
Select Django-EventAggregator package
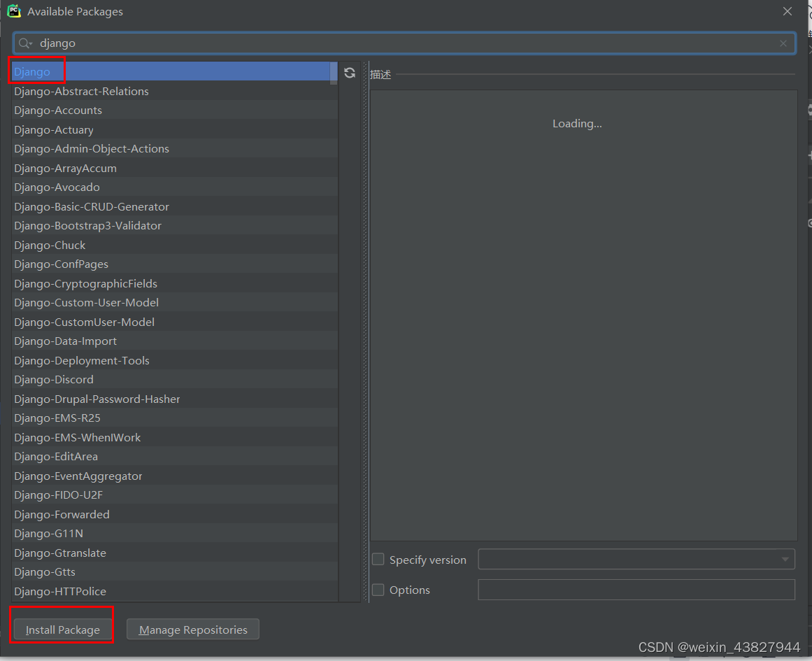pyautogui.click(x=175, y=476)
